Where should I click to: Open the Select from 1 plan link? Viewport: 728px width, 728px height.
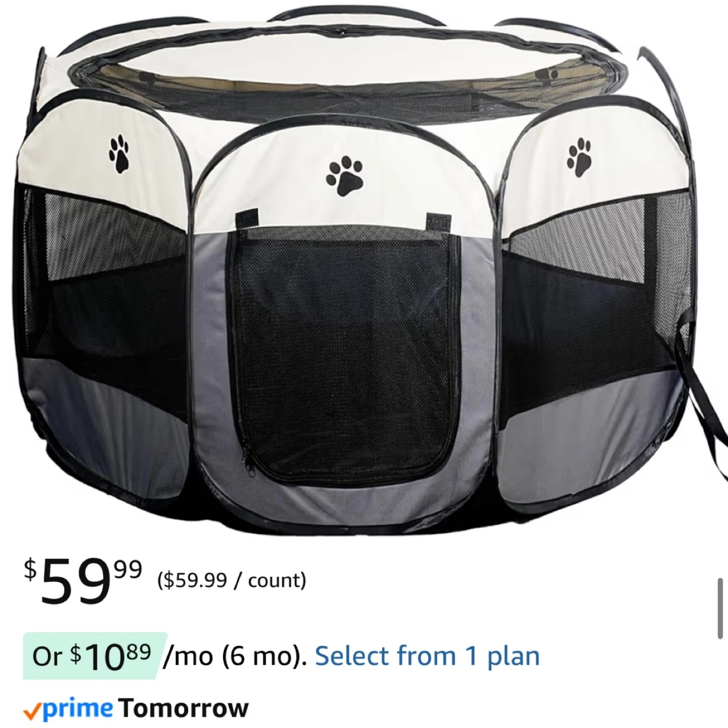coord(427,656)
